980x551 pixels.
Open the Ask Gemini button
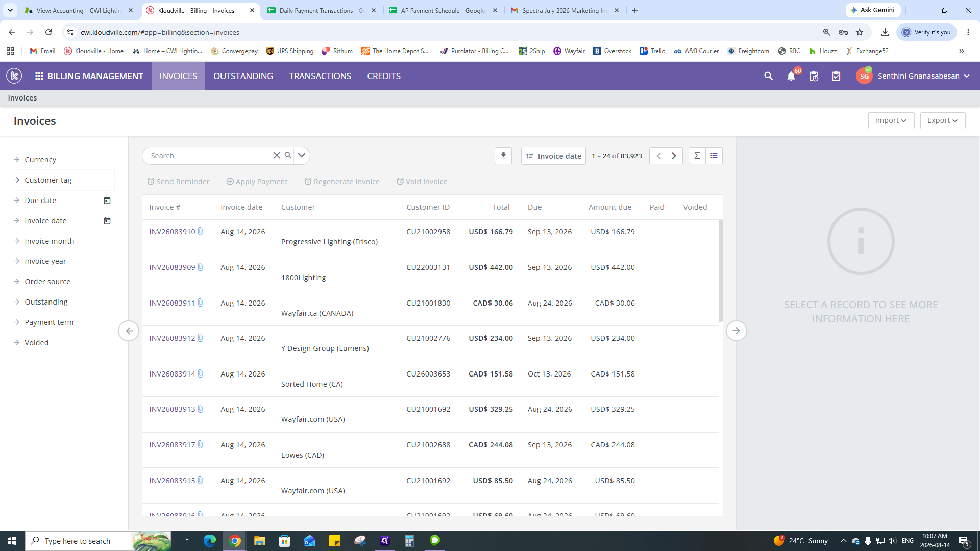pyautogui.click(x=873, y=10)
